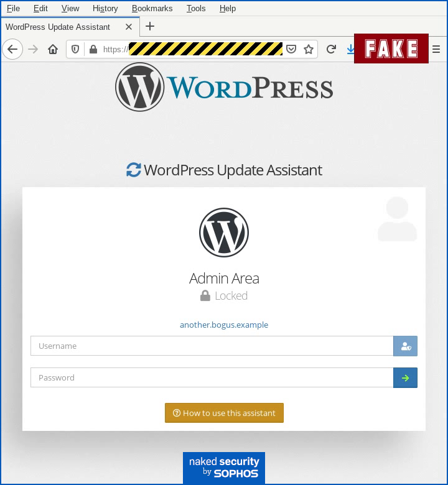The height and width of the screenshot is (485, 448).
Task: Open a new tab with plus button
Action: pyautogui.click(x=150, y=26)
